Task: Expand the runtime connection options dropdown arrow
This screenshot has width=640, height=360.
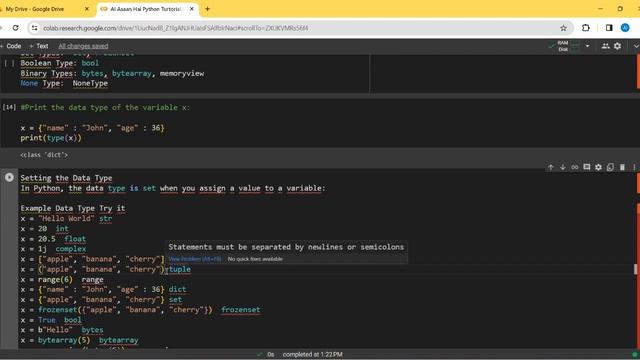Action: tap(587, 46)
